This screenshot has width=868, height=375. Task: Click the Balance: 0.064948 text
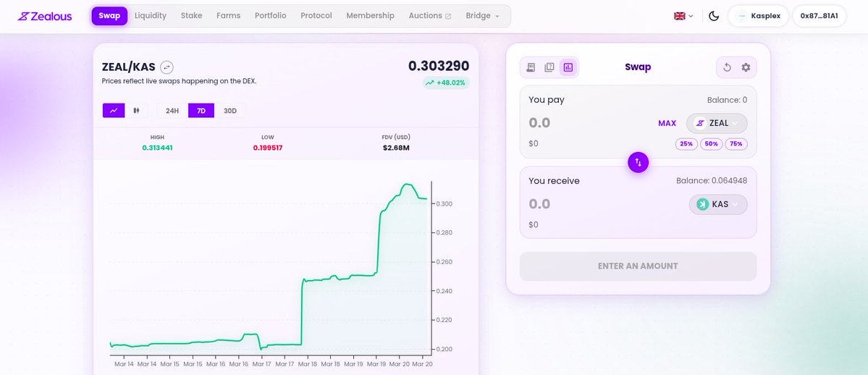[712, 181]
